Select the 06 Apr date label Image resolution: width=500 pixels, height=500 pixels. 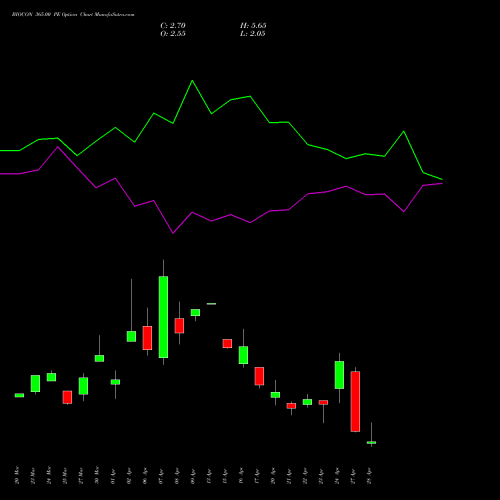[x=145, y=475]
